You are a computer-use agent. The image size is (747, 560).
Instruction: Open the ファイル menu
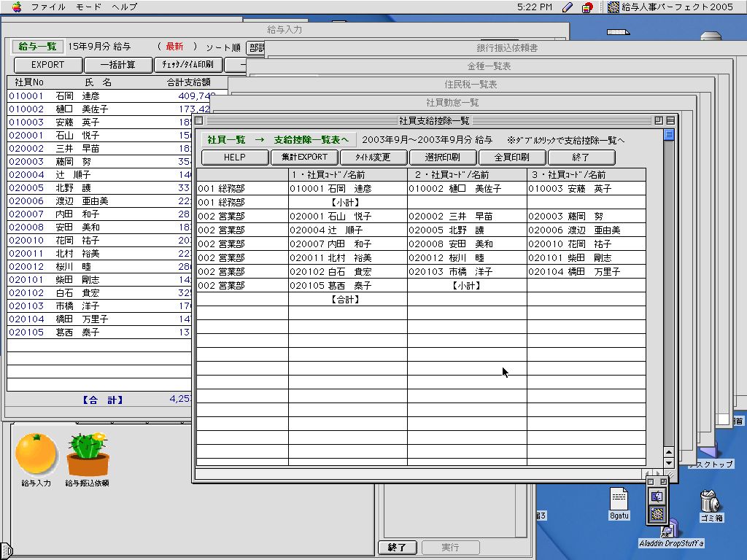[49, 7]
